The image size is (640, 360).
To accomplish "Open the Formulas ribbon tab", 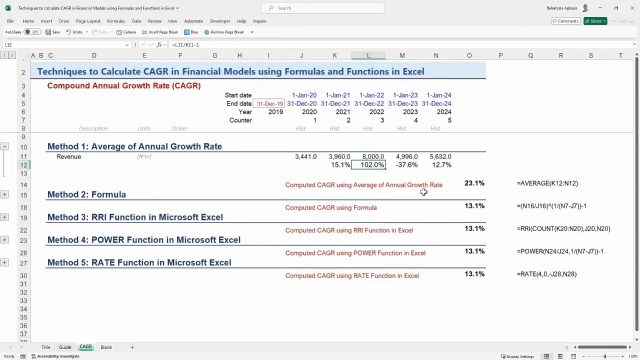I will (116, 21).
